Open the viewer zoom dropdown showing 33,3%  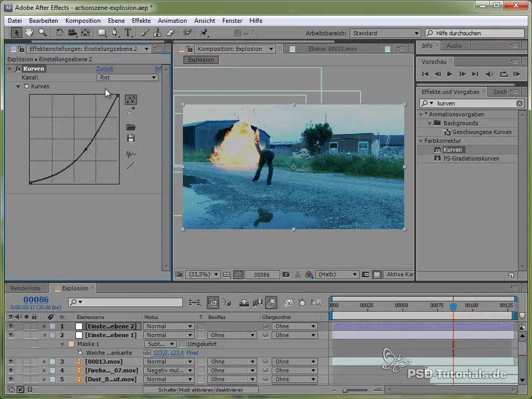203,274
